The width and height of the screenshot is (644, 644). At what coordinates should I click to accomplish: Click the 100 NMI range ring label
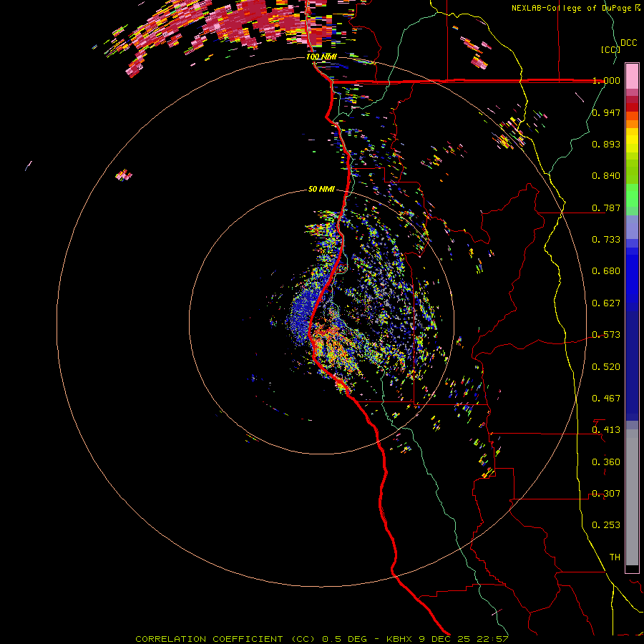[321, 57]
